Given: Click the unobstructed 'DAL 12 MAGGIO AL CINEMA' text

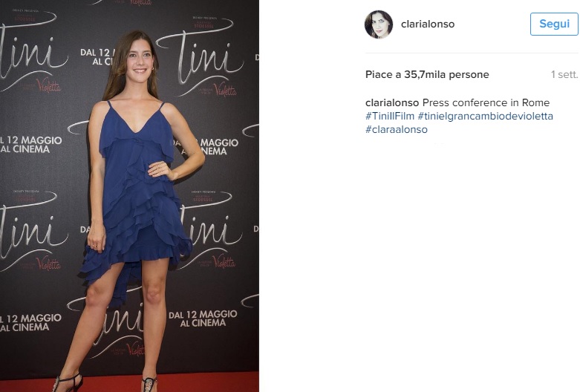Looking at the screenshot, I should coord(203,318).
